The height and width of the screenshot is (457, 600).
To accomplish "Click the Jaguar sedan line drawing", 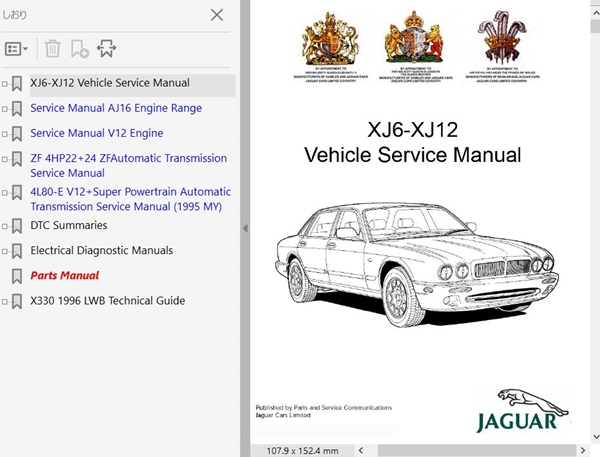I will [x=417, y=265].
